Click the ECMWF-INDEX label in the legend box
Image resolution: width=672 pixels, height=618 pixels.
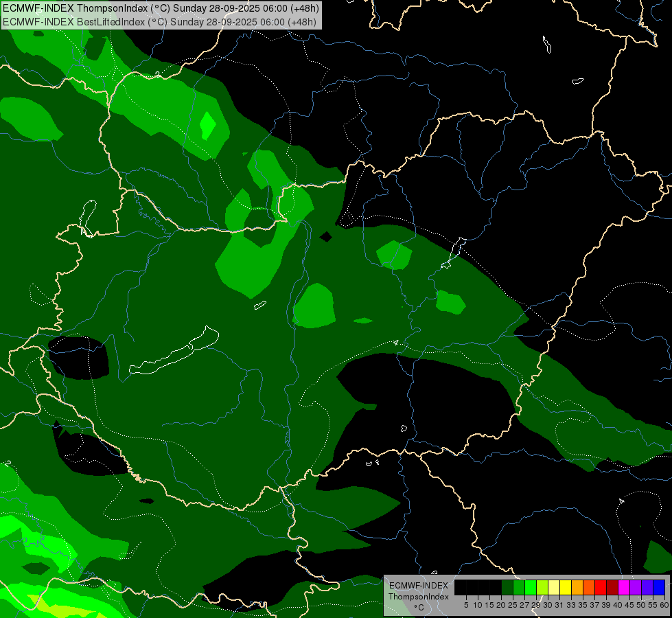(419, 586)
